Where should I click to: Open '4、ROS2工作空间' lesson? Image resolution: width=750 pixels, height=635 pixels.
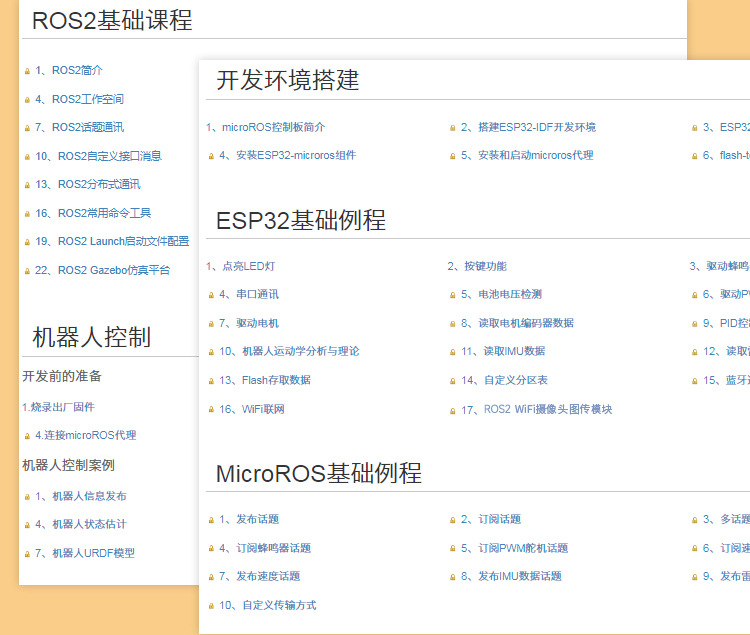pos(79,99)
